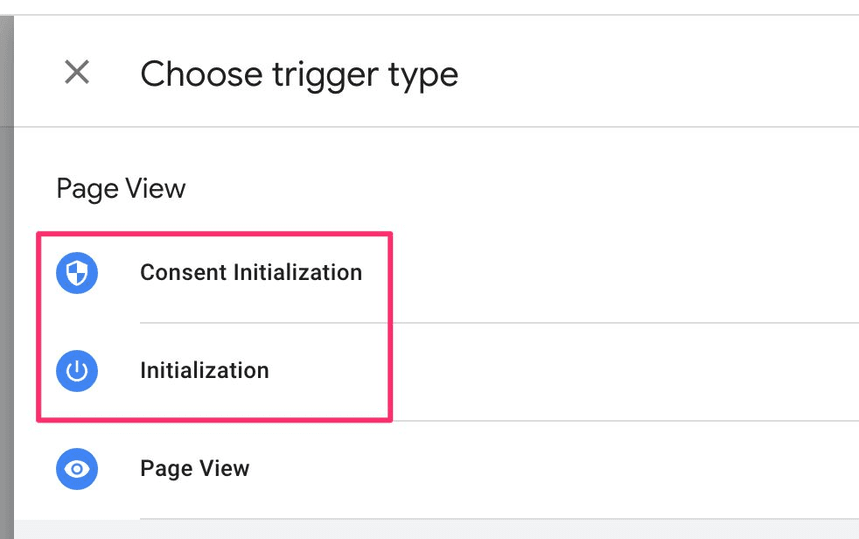
Task: Click the Page View eye icon
Action: (x=77, y=469)
